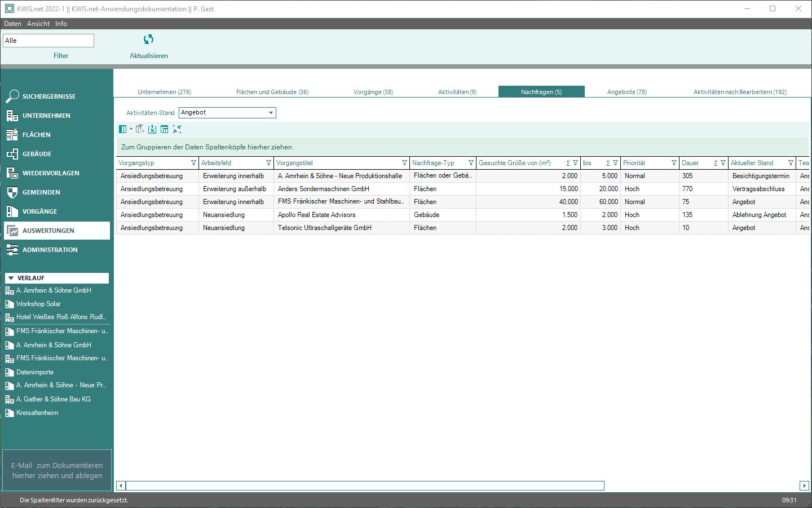812x508 pixels.
Task: Open the Vorgänge sidebar section
Action: click(56, 211)
